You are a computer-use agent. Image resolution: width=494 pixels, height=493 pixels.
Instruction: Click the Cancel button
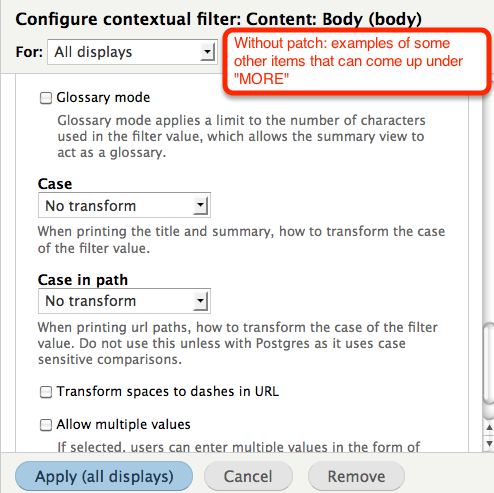pyautogui.click(x=248, y=476)
